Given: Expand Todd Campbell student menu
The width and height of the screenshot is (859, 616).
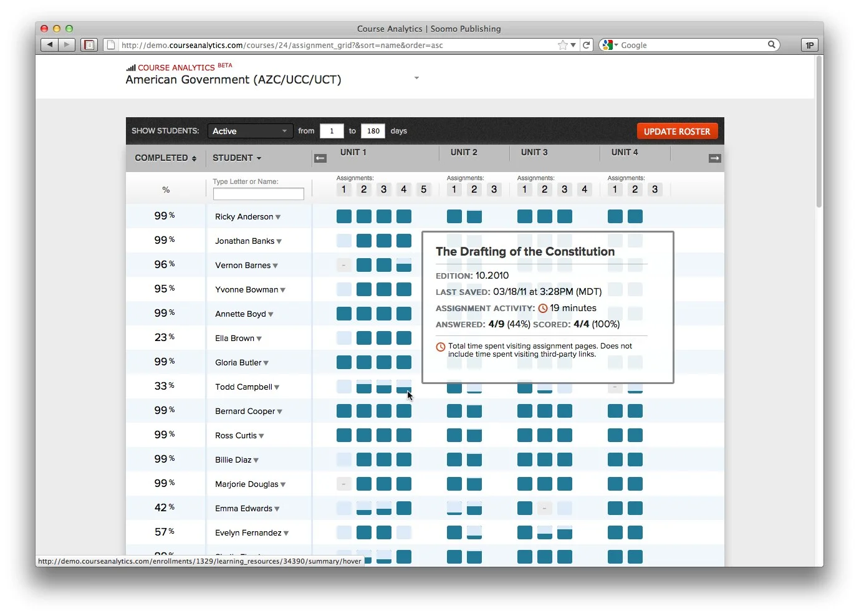Looking at the screenshot, I should [277, 387].
